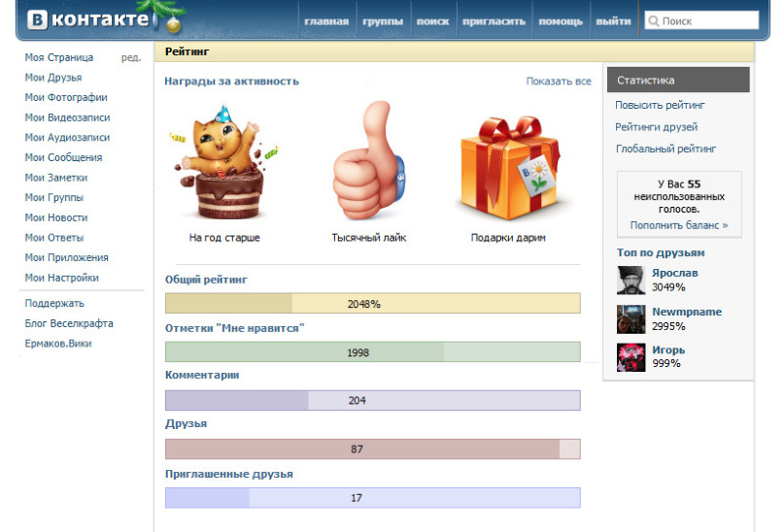
Task: Open Глобальный рейтинг
Action: 666,149
